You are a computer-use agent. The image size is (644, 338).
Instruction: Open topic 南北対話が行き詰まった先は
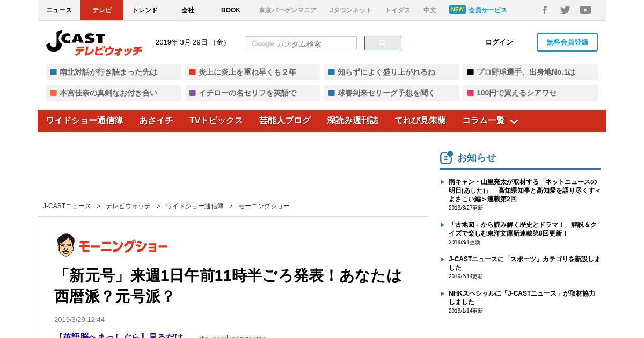click(113, 72)
